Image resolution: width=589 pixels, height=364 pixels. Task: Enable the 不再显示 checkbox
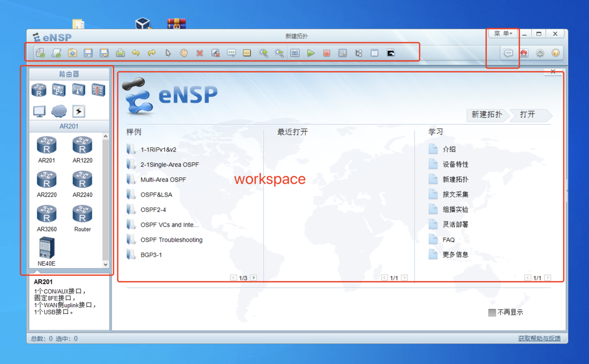tap(492, 312)
